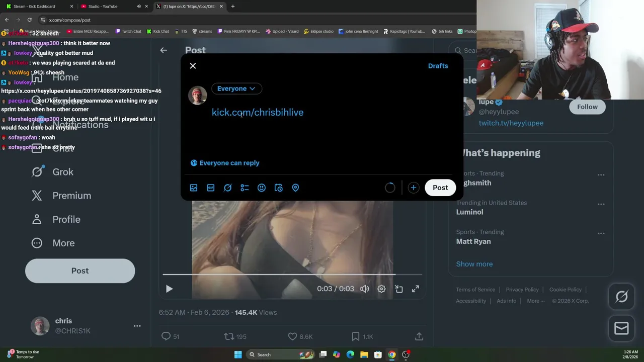The width and height of the screenshot is (644, 362).
Task: Open the emoji picker
Action: click(x=262, y=188)
